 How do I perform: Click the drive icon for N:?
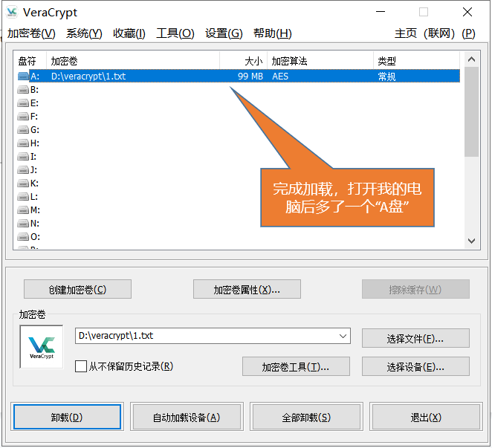tap(23, 224)
